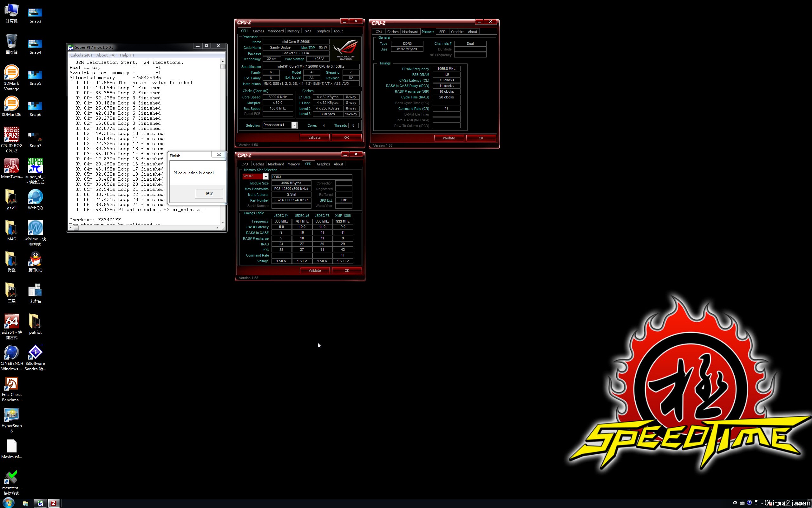Click OK in the SPD tab window
The image size is (812, 508).
(347, 271)
